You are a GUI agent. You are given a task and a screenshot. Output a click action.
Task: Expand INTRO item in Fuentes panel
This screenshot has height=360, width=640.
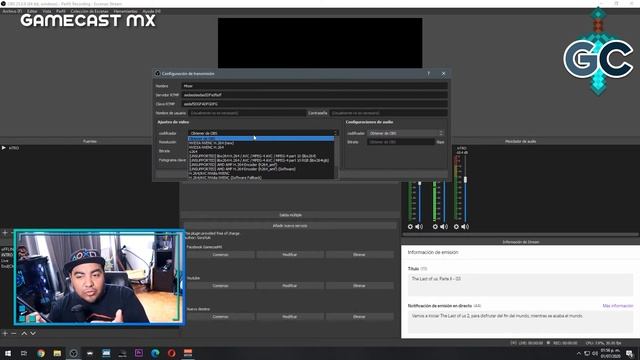tap(4, 148)
